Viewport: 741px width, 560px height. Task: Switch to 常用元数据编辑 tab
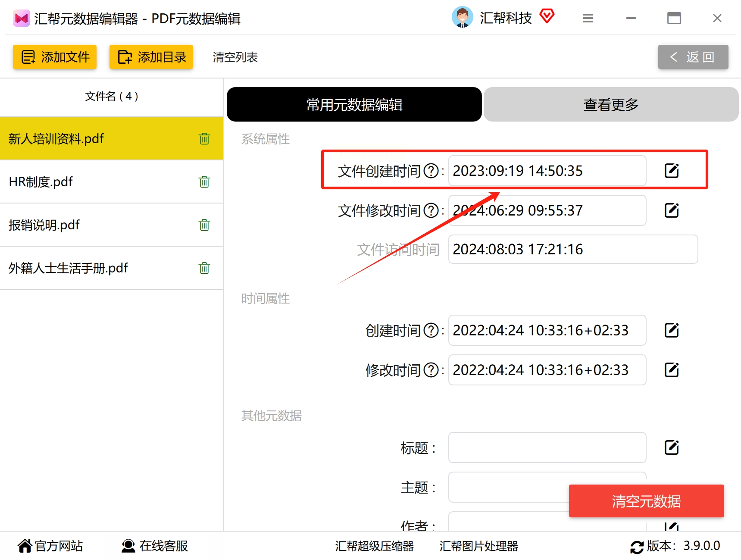(x=354, y=104)
